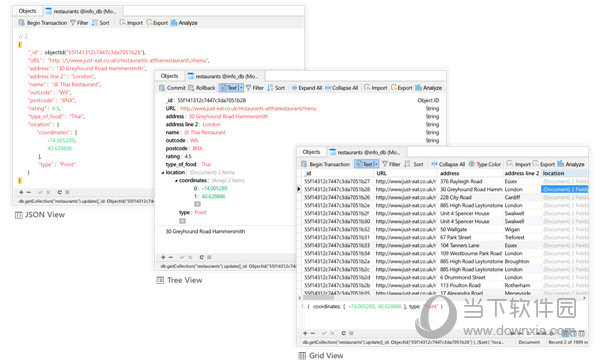Toggle the Text button in Tree View toolbar
This screenshot has width=600, height=360.
coord(229,88)
